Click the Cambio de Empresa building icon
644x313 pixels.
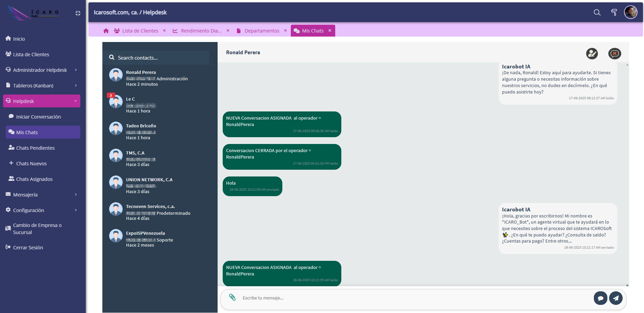[x=8, y=228]
